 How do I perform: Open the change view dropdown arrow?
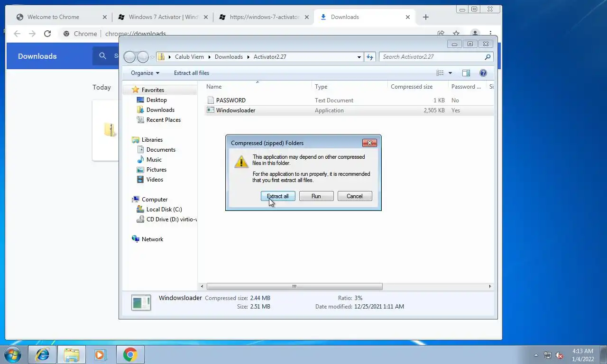[x=450, y=73]
